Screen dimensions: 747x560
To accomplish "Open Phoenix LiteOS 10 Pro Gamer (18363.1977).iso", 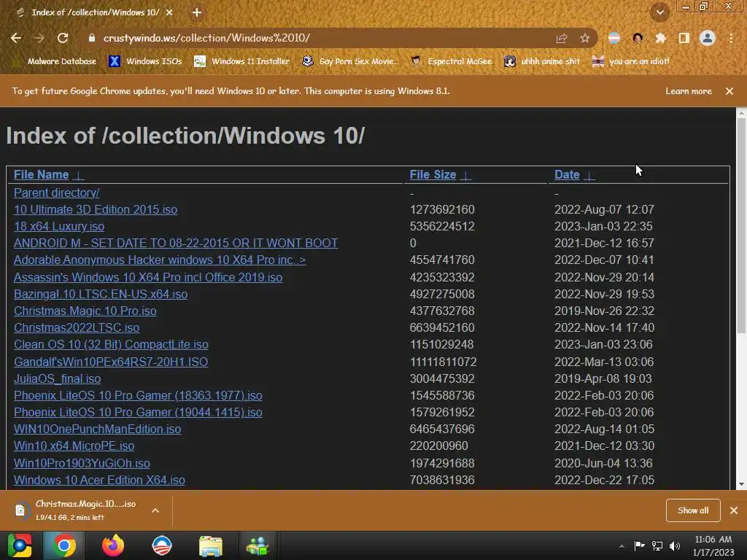I will pos(138,396).
